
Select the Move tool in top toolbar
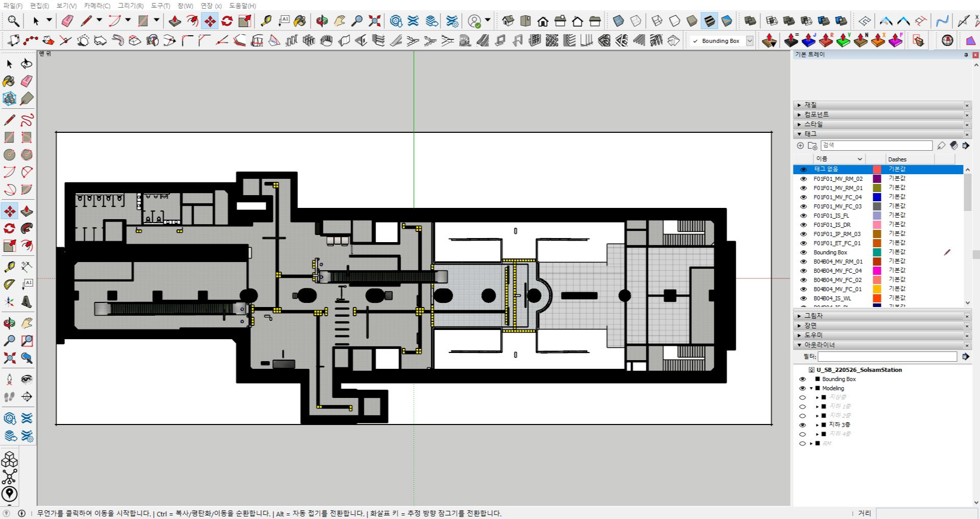[x=210, y=21]
